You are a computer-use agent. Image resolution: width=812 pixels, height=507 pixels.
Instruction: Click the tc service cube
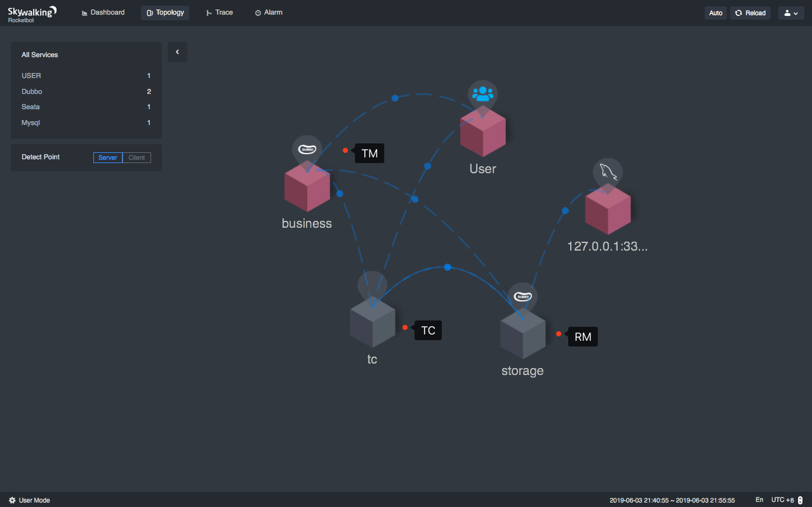pos(373,322)
